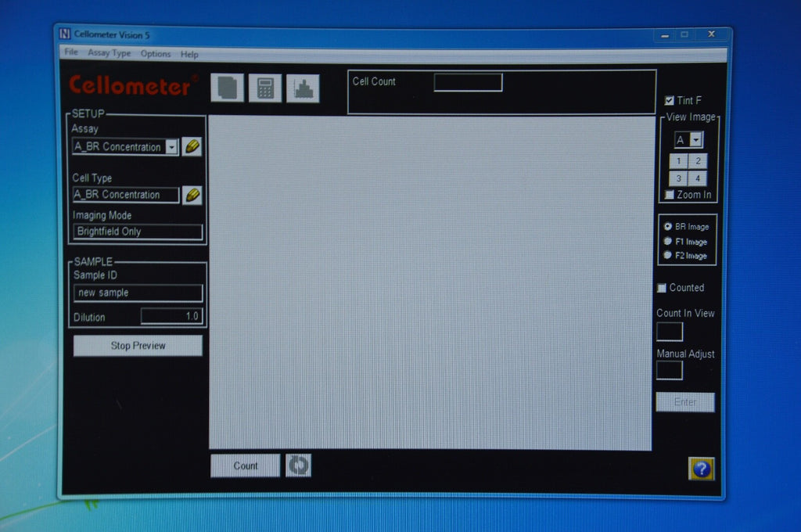Click the Count In View field
Screen dimensions: 801x532
click(670, 332)
